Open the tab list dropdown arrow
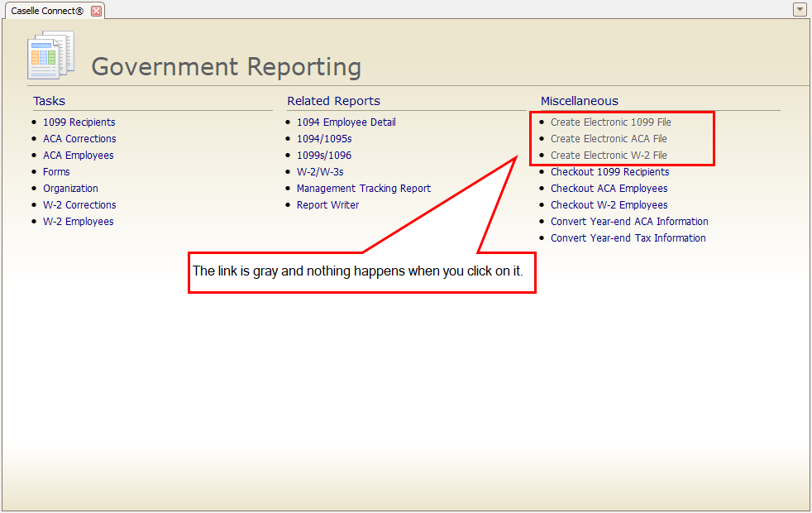812x513 pixels. (x=799, y=10)
